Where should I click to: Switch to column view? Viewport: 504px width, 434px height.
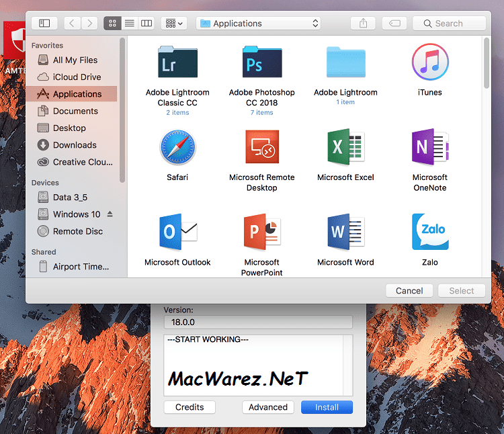coord(146,23)
